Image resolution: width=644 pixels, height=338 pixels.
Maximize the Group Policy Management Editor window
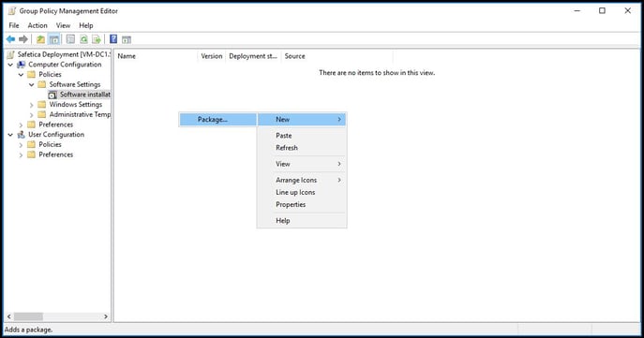(602, 10)
